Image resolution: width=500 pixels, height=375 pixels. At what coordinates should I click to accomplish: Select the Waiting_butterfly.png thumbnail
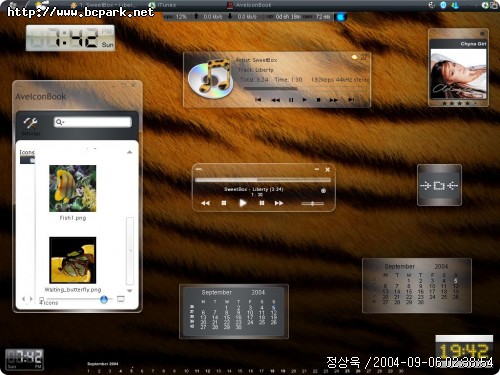coord(73,260)
